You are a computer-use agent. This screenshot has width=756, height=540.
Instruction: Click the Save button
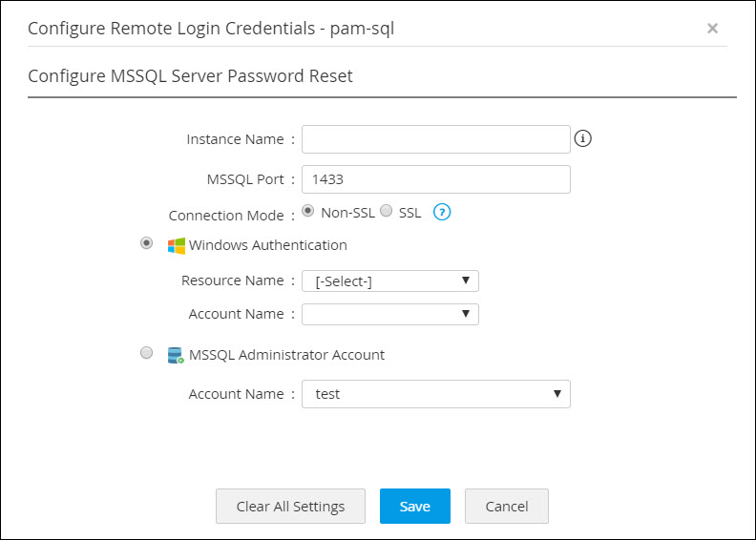(414, 507)
